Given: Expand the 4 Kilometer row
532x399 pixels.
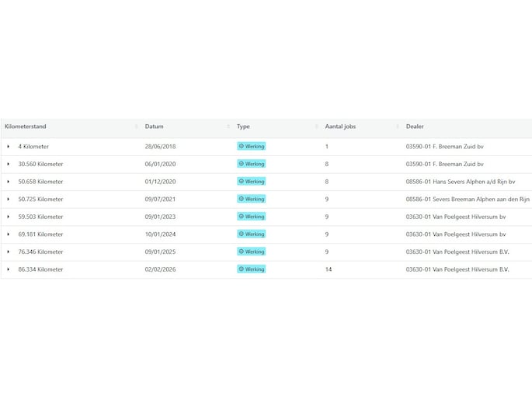Looking at the screenshot, I should [9, 147].
